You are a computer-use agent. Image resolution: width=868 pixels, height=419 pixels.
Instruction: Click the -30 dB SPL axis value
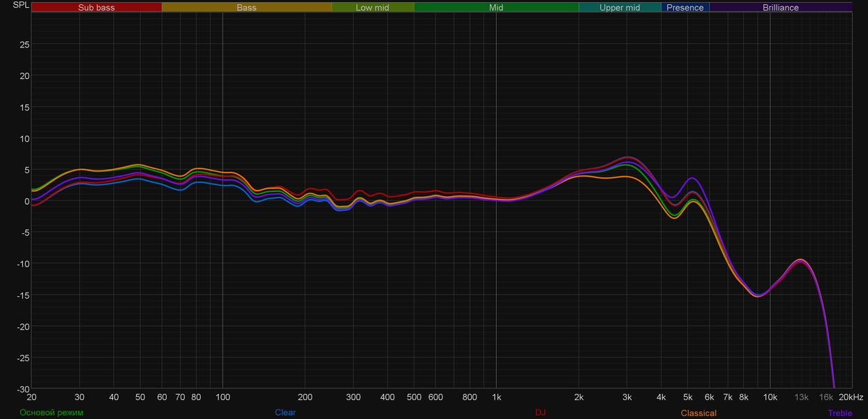pos(22,389)
